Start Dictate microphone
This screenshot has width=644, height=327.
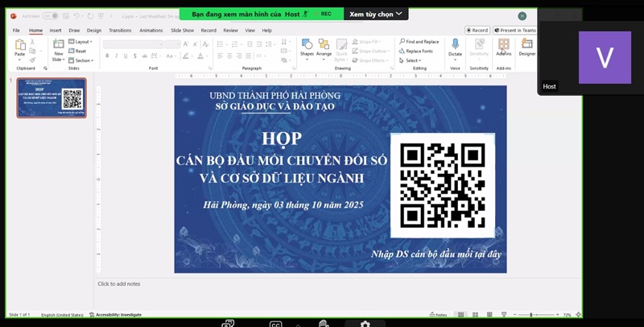pos(455,47)
